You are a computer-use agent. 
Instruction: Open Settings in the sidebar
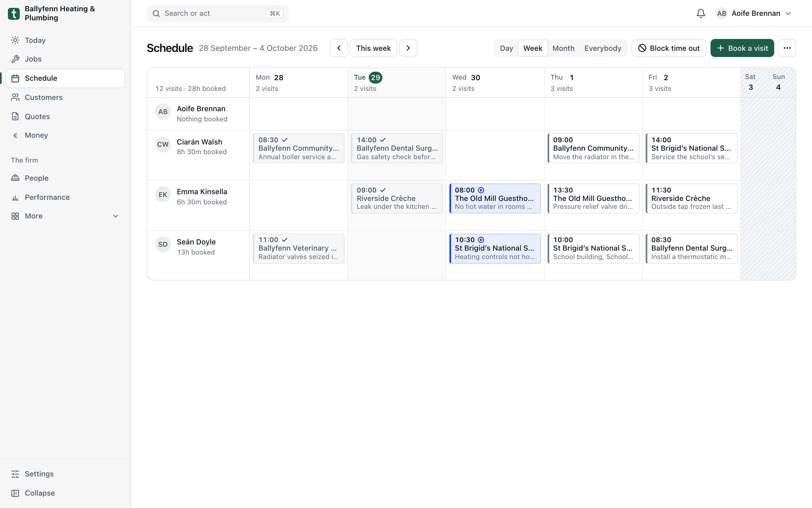pos(65,474)
